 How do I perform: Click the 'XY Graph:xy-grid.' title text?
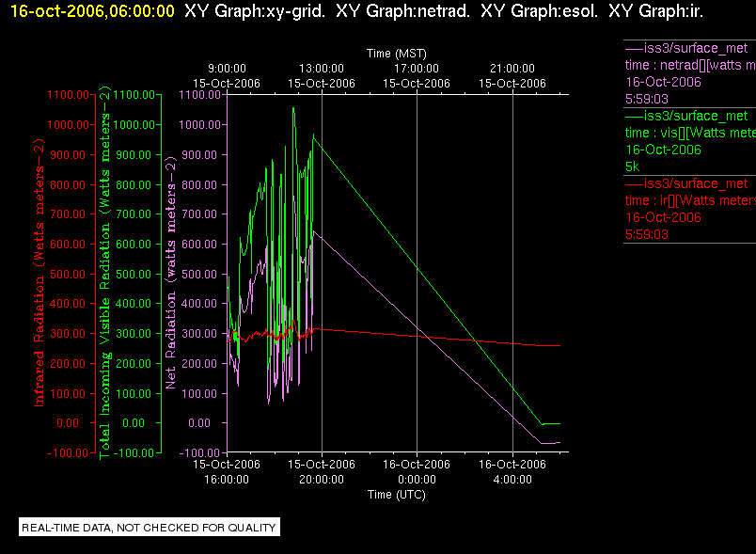(x=255, y=10)
